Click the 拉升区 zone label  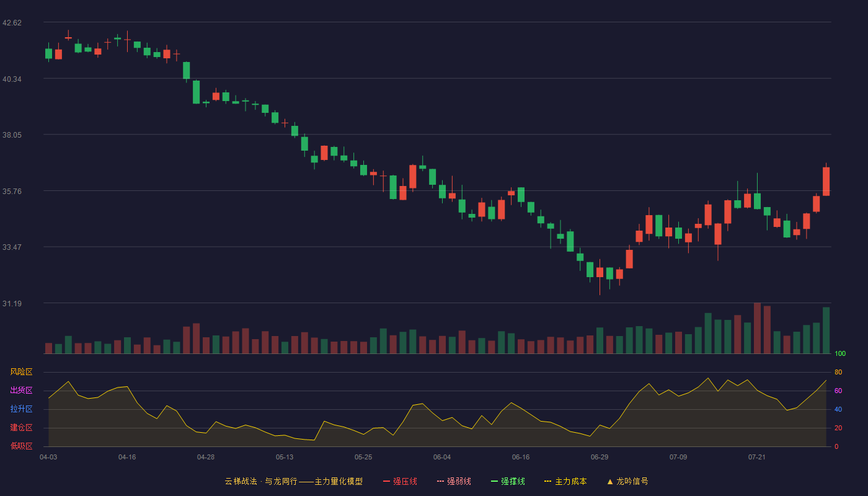pyautogui.click(x=22, y=409)
